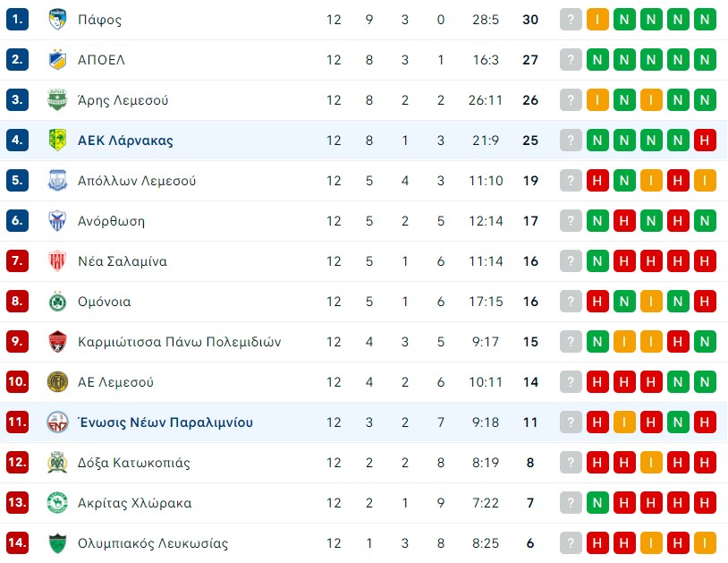
Task: Click the ΑΕ Λεμεσού round badge
Action: pos(57,382)
